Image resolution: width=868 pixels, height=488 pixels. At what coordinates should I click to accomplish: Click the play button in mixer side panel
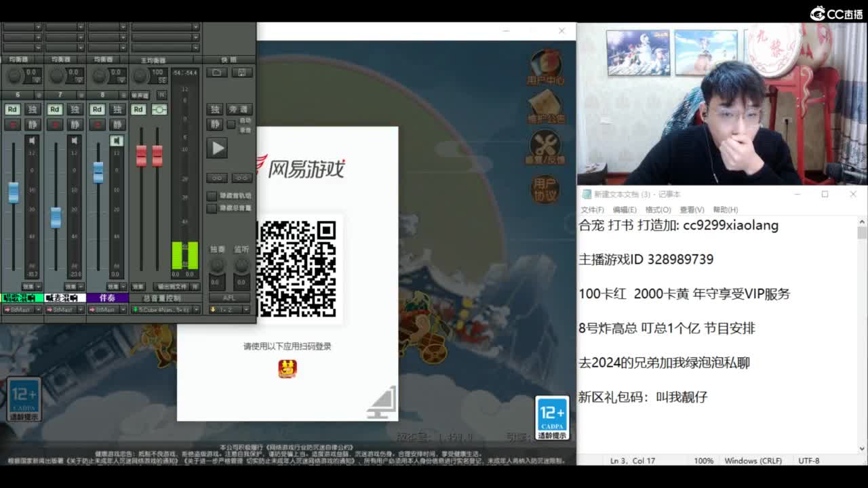pyautogui.click(x=217, y=148)
